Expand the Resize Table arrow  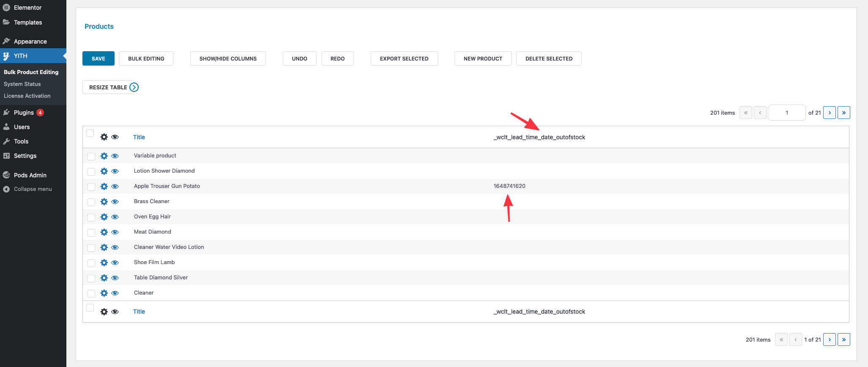134,87
